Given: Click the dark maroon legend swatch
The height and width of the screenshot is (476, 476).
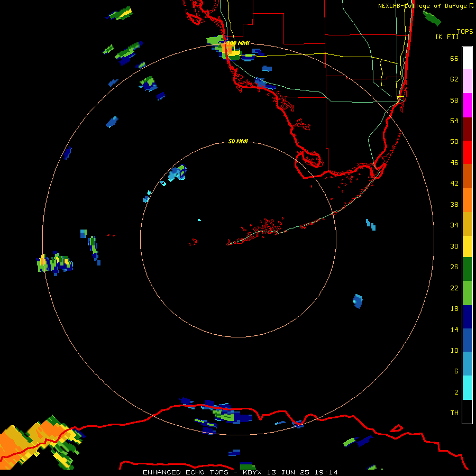Looking at the screenshot, I should point(467,129).
